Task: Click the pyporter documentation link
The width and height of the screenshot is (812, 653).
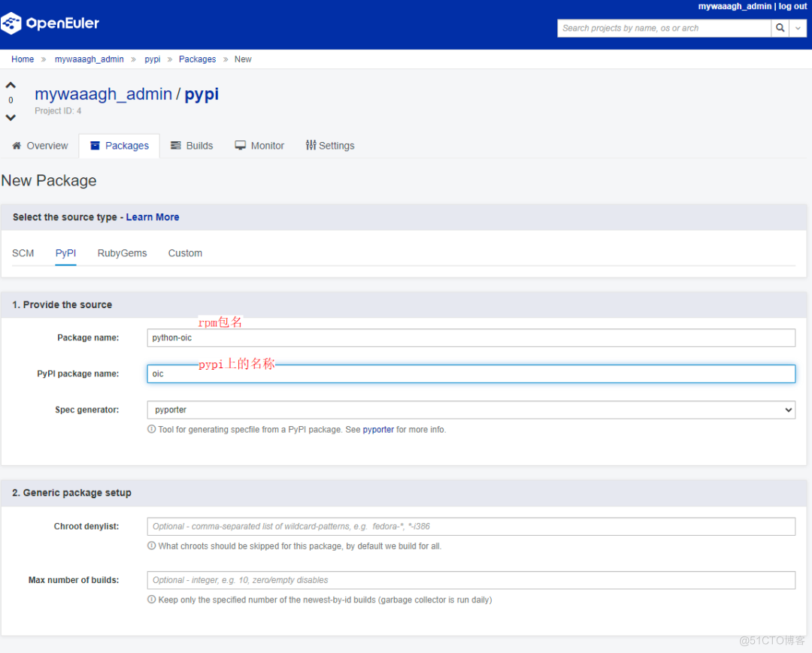Action: 378,429
